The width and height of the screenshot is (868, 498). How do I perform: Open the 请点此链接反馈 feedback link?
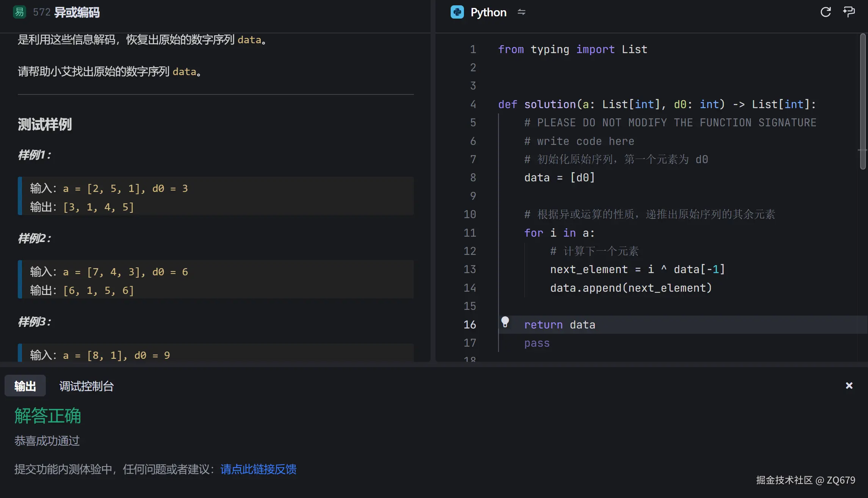coord(259,469)
